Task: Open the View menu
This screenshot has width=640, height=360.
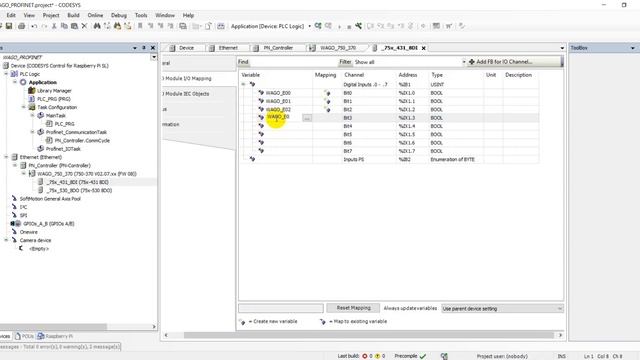Action: pos(29,15)
